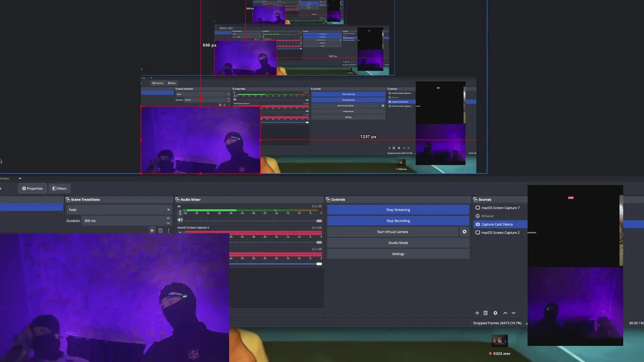The width and height of the screenshot is (644, 362).
Task: Open the aa audio channel options menu
Action: [180, 213]
